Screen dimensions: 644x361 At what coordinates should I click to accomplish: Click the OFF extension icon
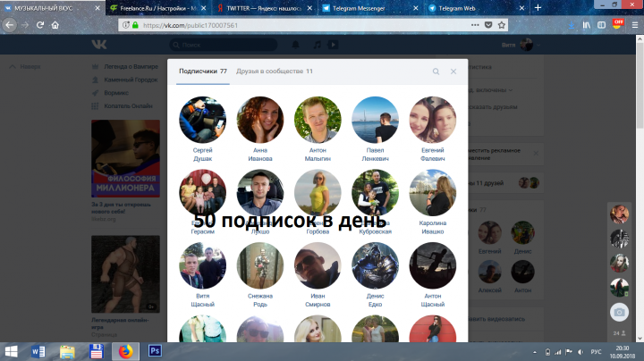tap(618, 24)
